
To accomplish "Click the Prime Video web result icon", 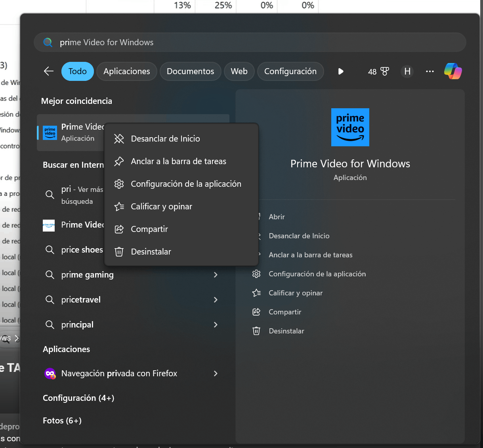I will click(49, 225).
